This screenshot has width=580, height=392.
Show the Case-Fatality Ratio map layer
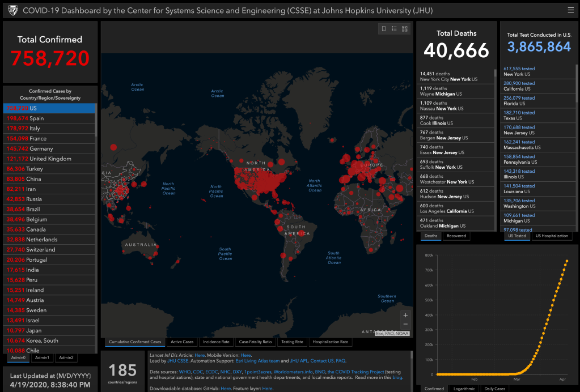(x=255, y=342)
